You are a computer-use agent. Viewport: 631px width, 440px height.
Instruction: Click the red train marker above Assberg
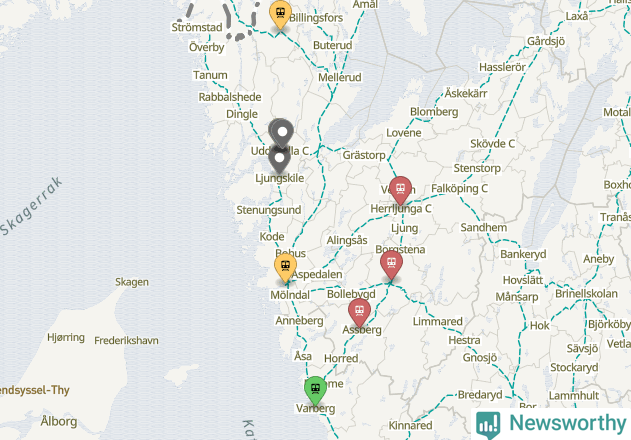(359, 312)
